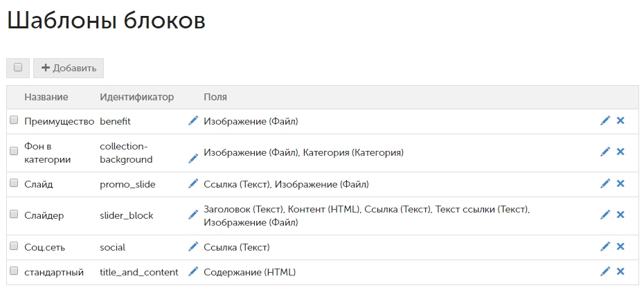
Task: Edit fields of the benefit template
Action: point(193,121)
